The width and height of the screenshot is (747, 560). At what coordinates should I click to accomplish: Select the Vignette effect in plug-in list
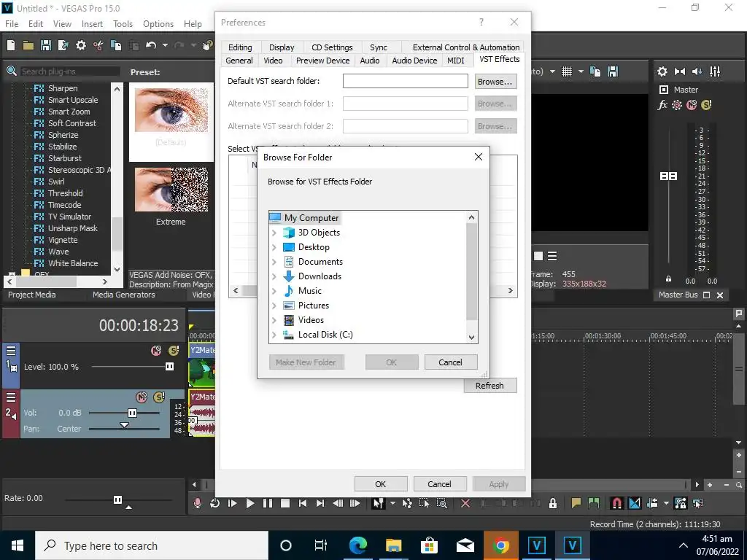coord(63,240)
